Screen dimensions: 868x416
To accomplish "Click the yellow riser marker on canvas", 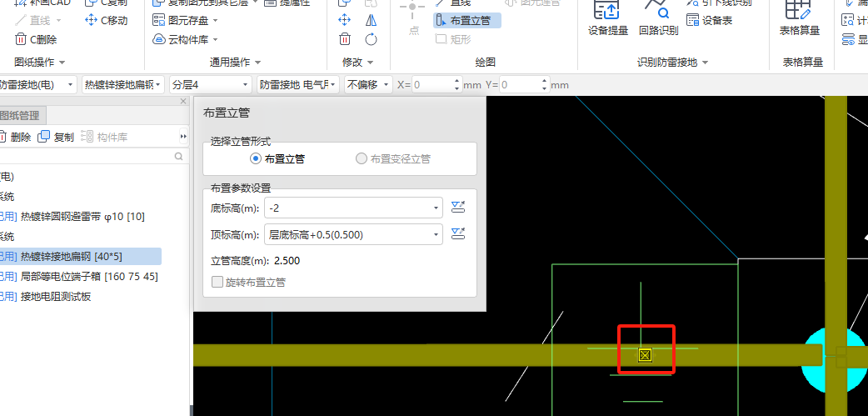I will (x=645, y=355).
